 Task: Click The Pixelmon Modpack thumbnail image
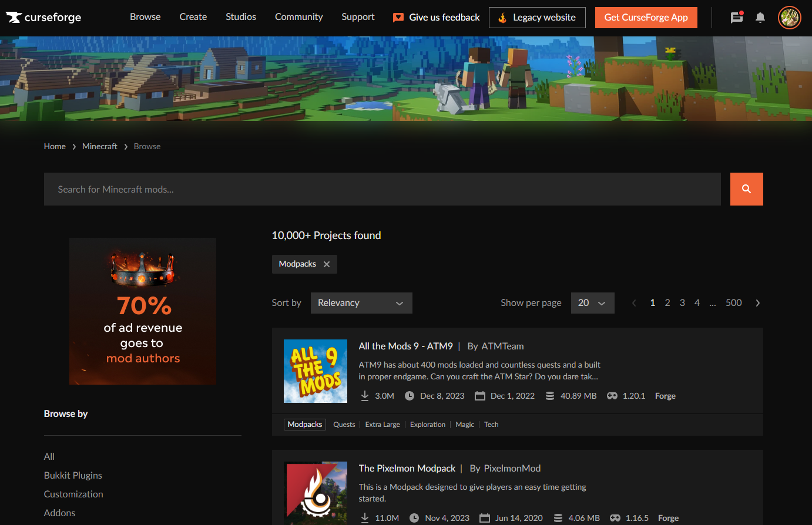click(x=316, y=493)
